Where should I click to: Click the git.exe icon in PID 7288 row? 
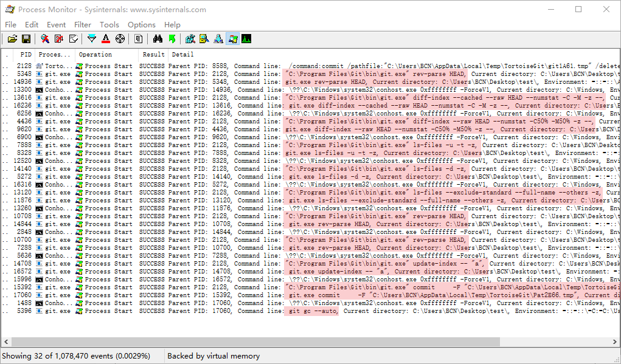[x=39, y=248]
